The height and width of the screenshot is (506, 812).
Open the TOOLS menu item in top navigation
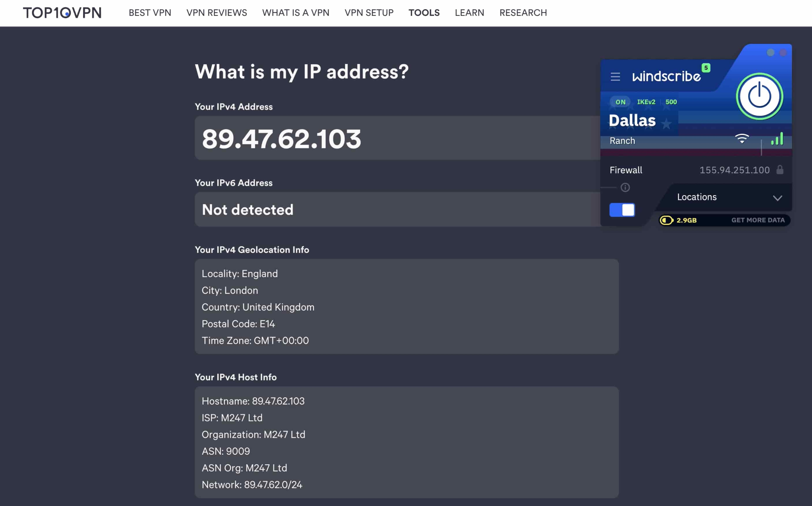(x=424, y=12)
